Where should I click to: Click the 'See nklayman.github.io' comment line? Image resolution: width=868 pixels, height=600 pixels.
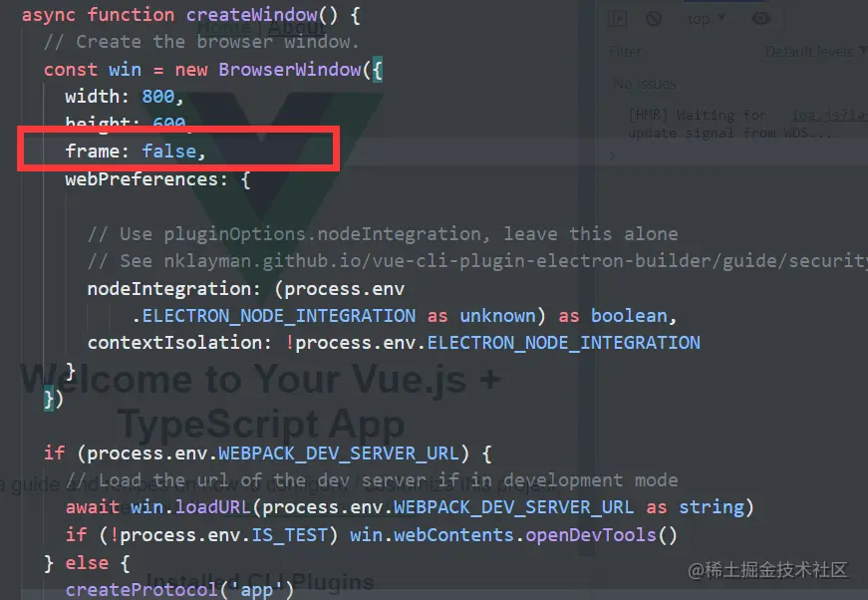(477, 261)
